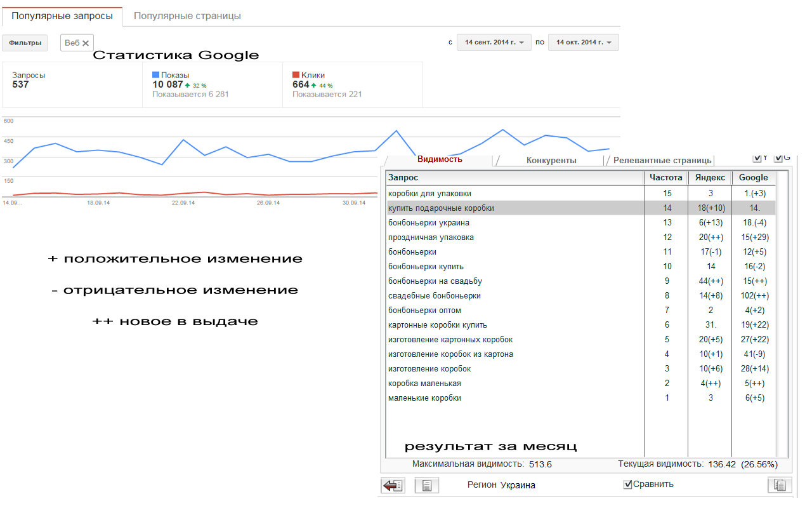Select row картонные коробки купить
812x508 pixels.
pyautogui.click(x=581, y=324)
